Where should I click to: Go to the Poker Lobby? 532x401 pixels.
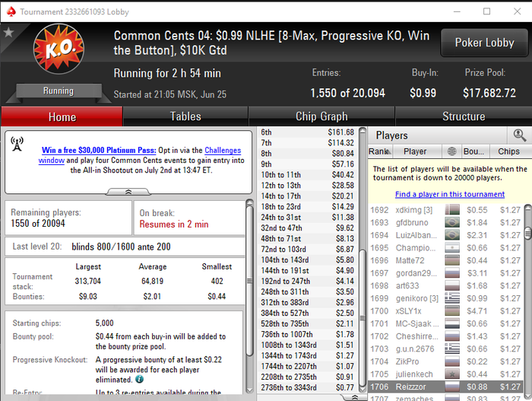pos(484,43)
